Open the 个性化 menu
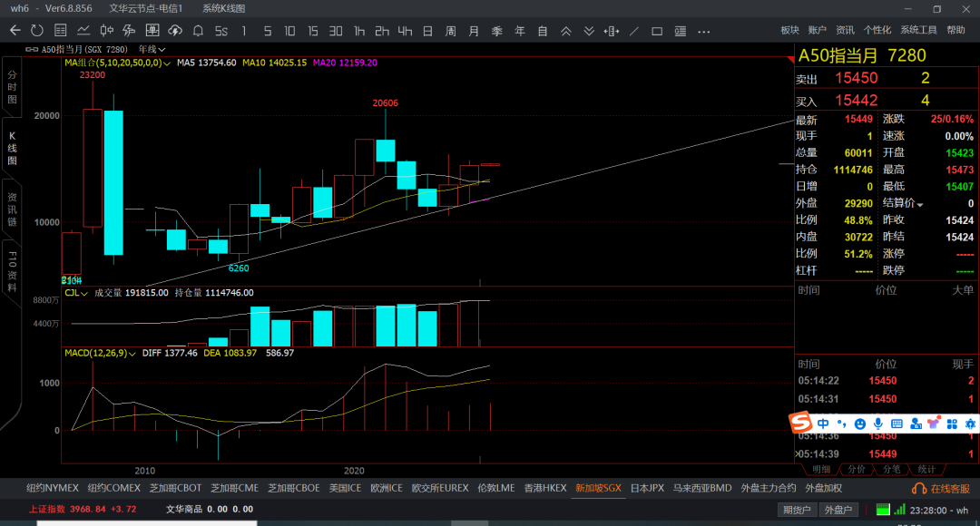Screen dimensions: 980x526 (x=877, y=30)
